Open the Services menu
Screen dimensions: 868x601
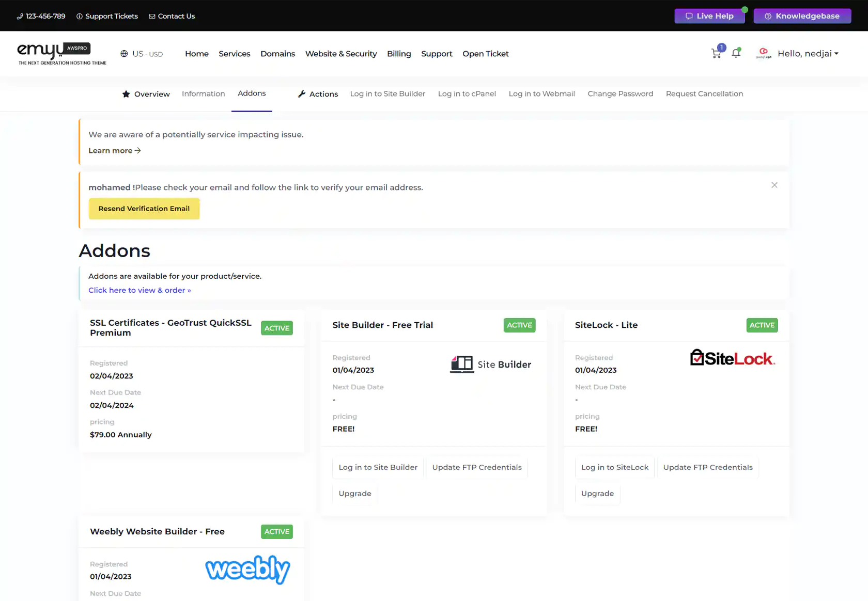(x=234, y=54)
